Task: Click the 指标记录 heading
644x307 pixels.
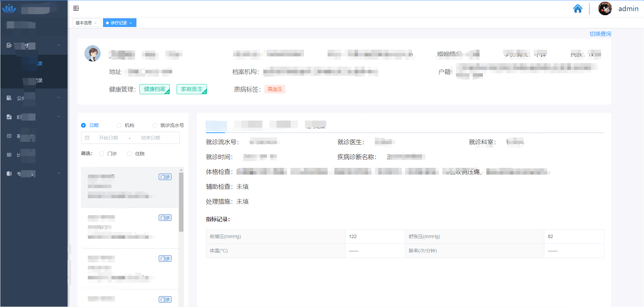Action: tap(218, 219)
